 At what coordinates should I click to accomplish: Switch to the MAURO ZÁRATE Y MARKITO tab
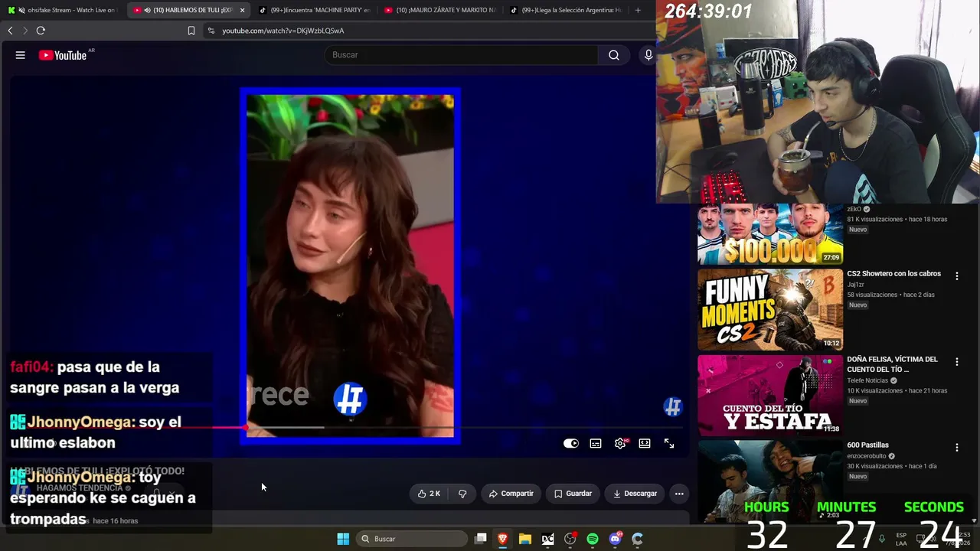coord(440,10)
